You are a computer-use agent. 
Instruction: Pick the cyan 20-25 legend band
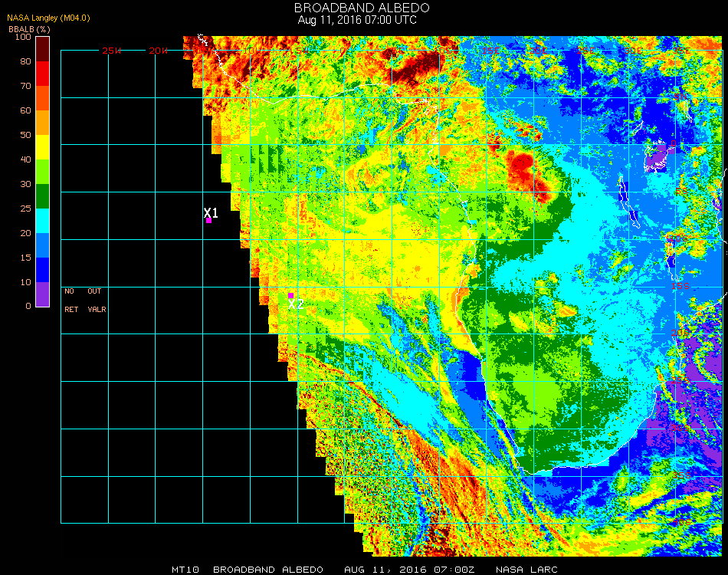click(x=42, y=221)
